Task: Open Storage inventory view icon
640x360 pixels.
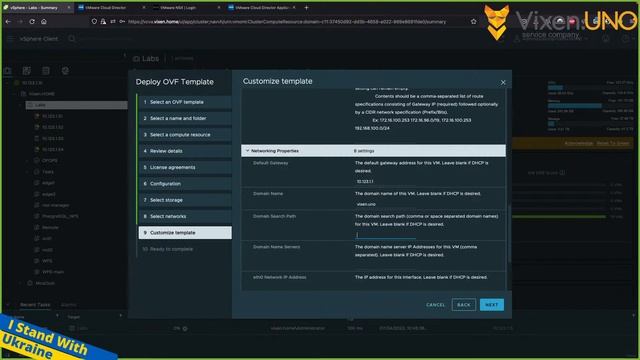Action: pyautogui.click(x=46, y=71)
